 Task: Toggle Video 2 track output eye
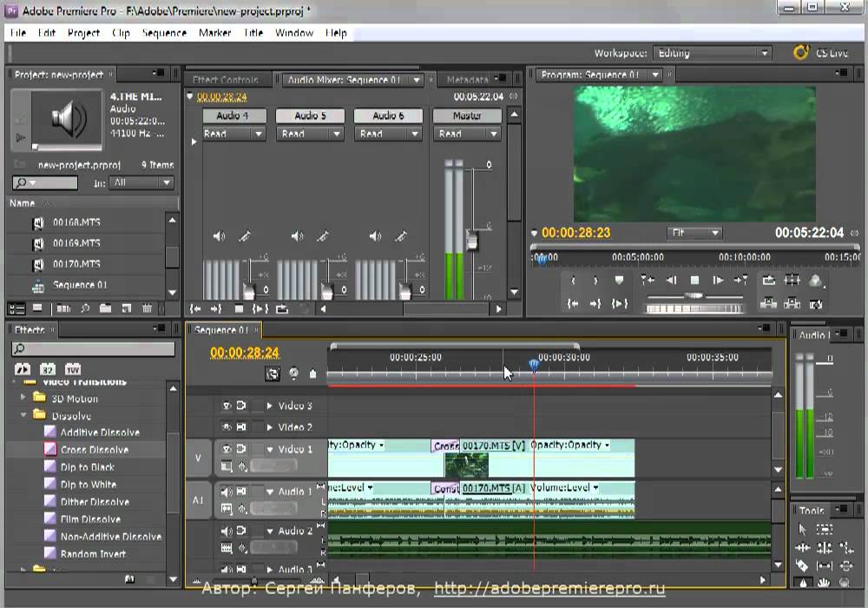click(227, 427)
